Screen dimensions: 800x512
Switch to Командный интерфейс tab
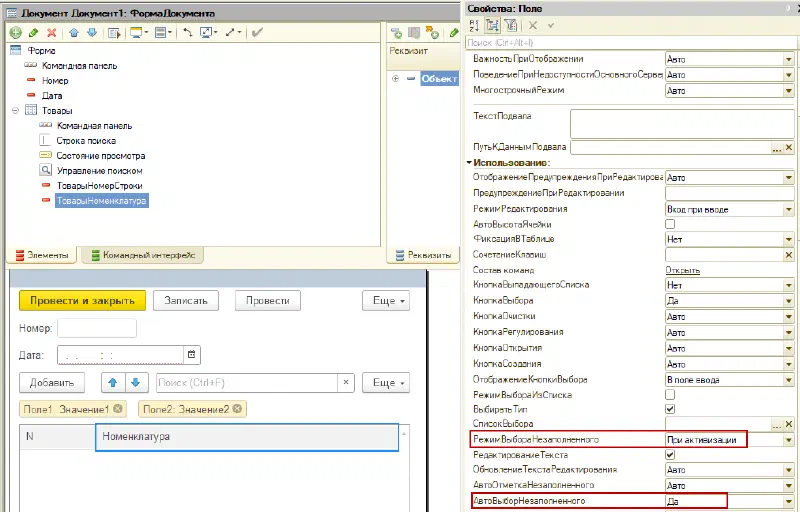(143, 255)
